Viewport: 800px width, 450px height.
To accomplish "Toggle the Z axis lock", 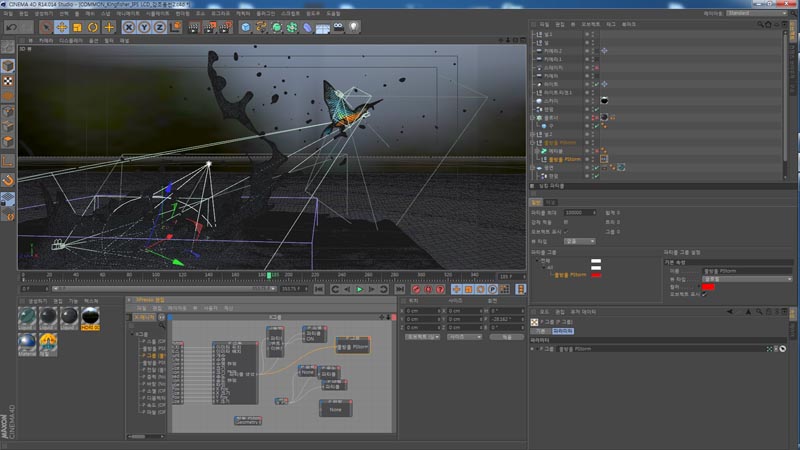I will pos(160,27).
